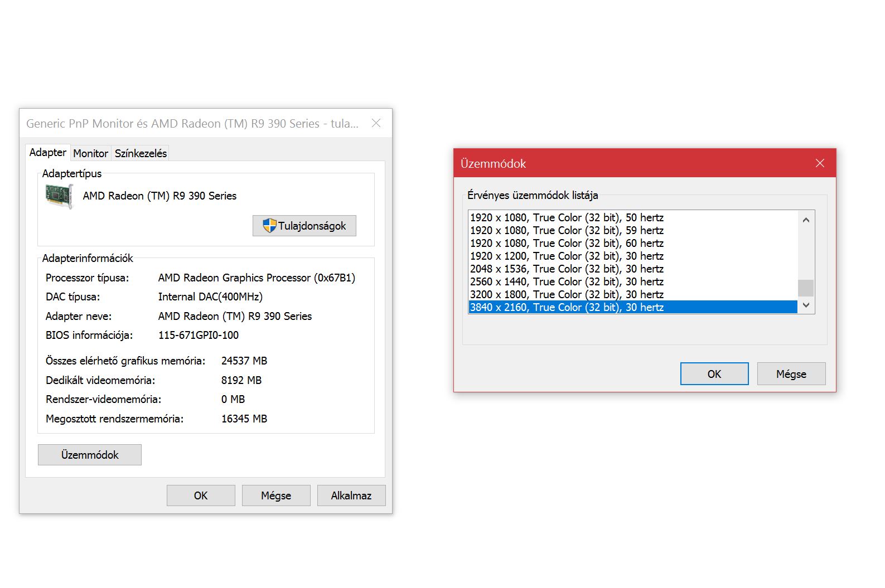Click the mode list scrollbar thumb

pos(806,288)
